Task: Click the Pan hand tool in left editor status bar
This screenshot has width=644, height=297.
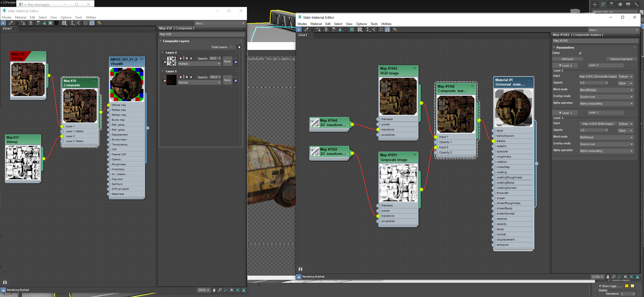Action: [214, 290]
